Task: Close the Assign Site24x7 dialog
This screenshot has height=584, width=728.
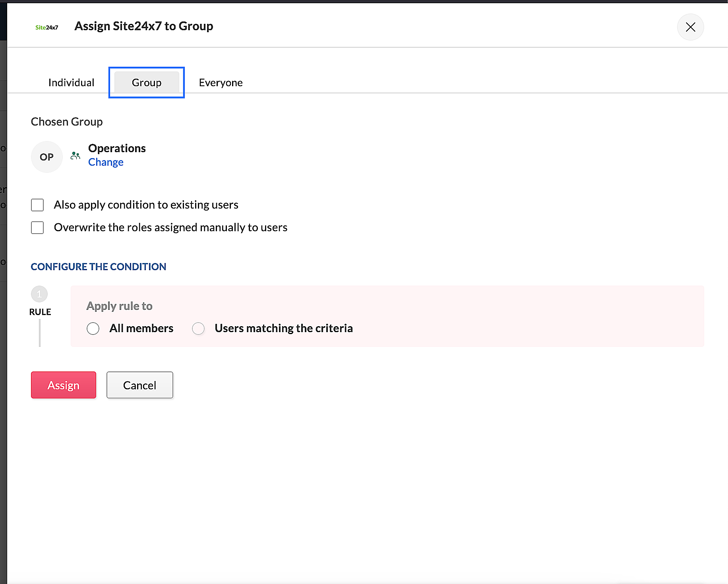Action: tap(690, 27)
